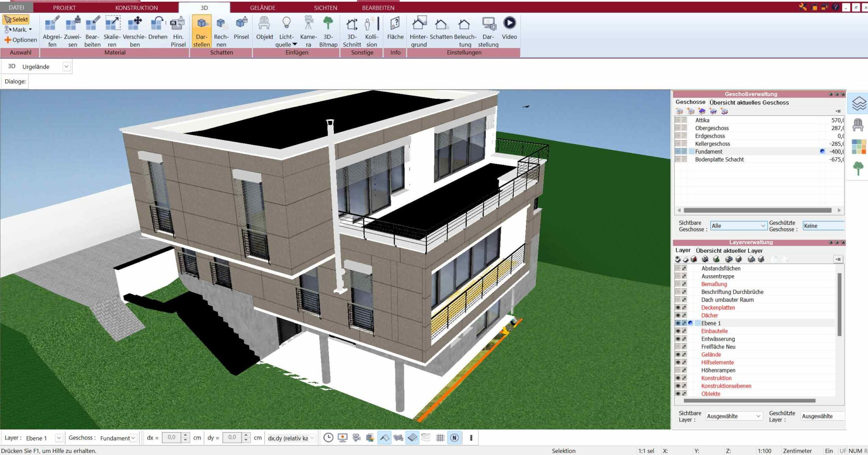Select the Verschieben material tool
This screenshot has width=868, height=455.
(135, 30)
